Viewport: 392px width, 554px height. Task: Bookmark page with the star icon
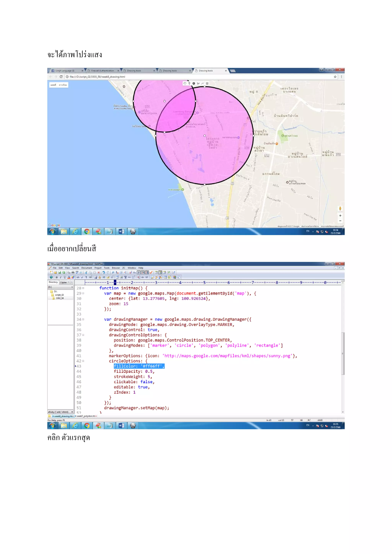(335, 77)
